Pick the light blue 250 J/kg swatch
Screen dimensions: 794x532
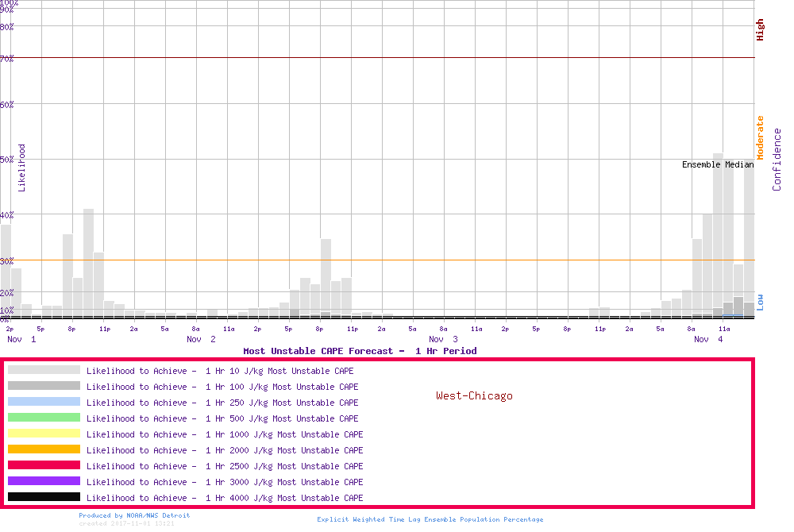44,402
